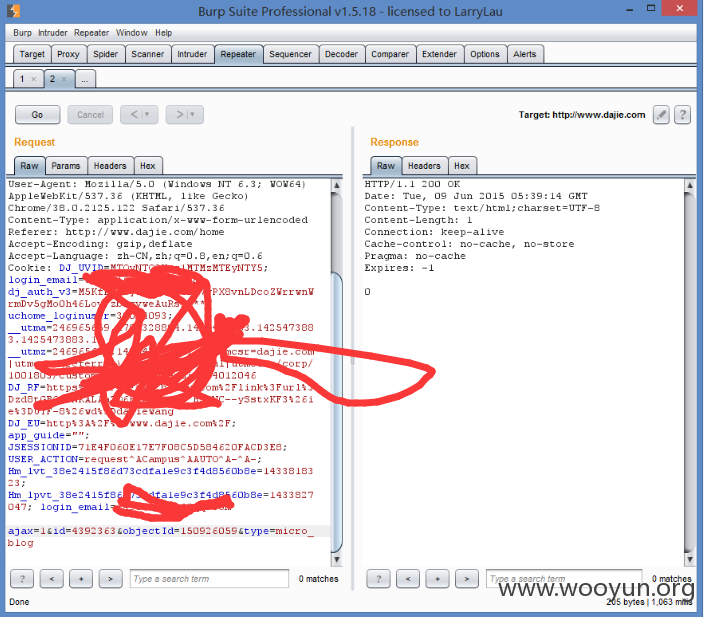Click the plus button in request search bar
This screenshot has width=704, height=617.
tap(81, 579)
